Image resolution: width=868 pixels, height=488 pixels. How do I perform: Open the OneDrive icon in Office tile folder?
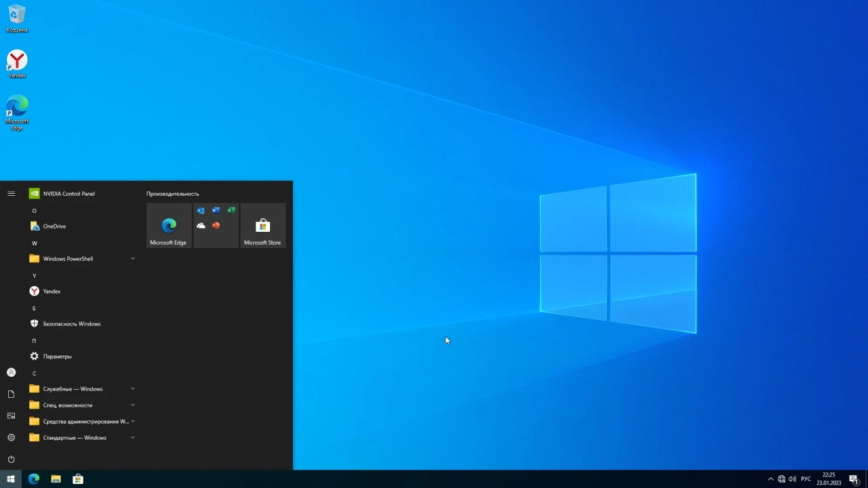(201, 226)
